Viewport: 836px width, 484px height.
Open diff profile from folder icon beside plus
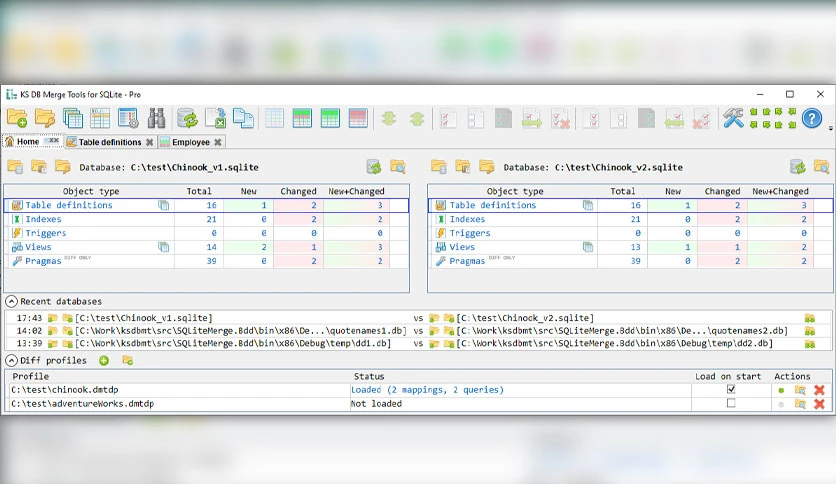tap(127, 361)
